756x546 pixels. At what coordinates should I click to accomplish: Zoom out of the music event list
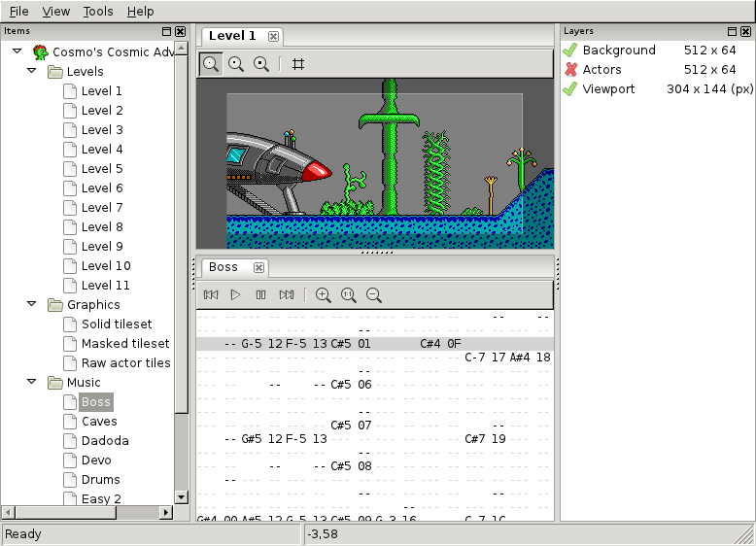coord(374,295)
